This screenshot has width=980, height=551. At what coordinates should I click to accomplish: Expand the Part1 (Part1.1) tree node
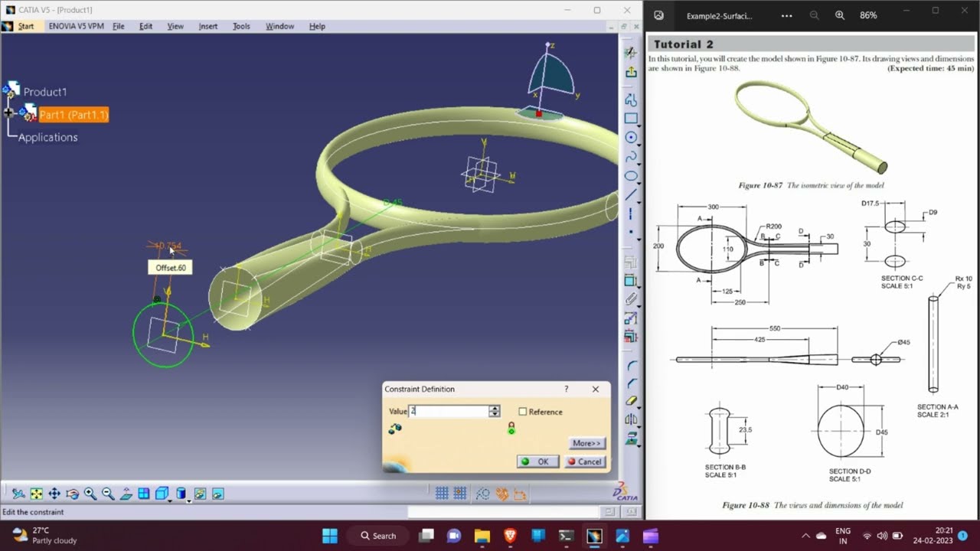[9, 112]
